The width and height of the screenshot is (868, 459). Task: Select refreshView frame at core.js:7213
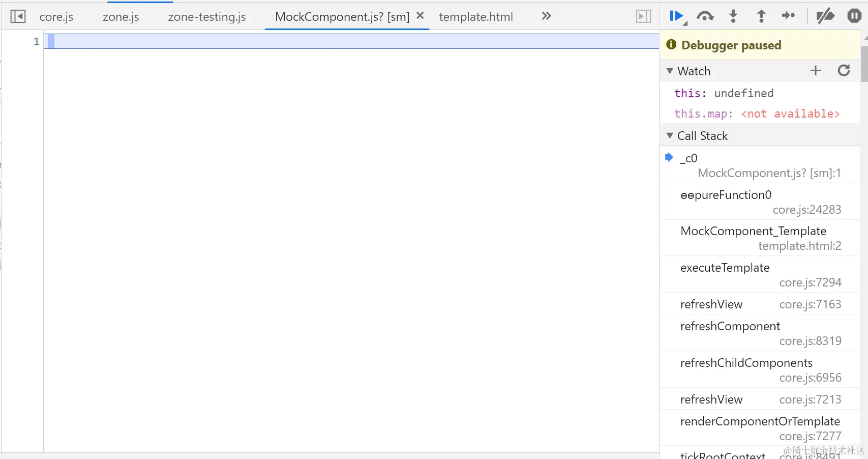[760, 399]
